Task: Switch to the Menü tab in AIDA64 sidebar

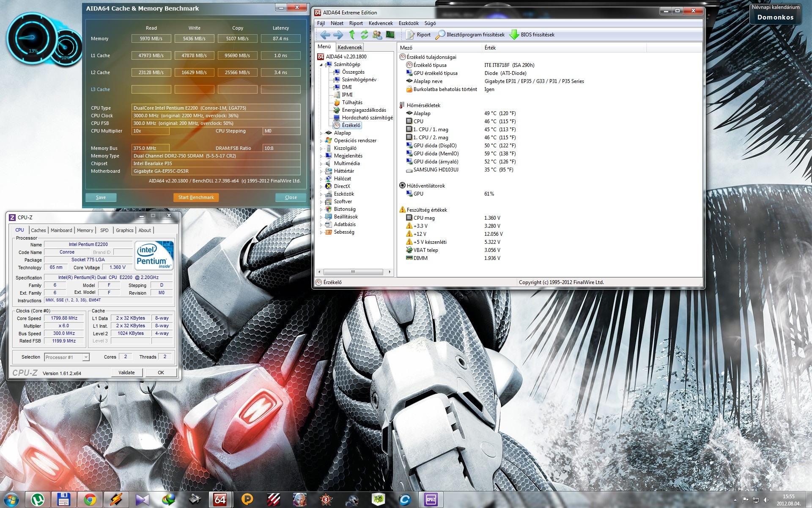Action: click(x=324, y=47)
